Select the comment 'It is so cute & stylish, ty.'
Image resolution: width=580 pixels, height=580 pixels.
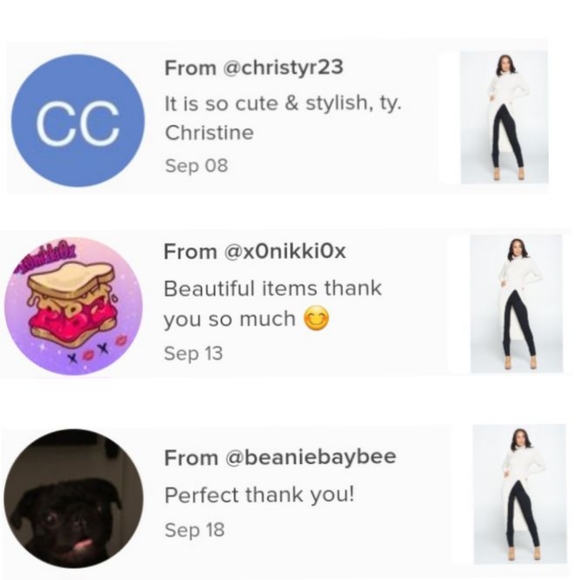(283, 104)
